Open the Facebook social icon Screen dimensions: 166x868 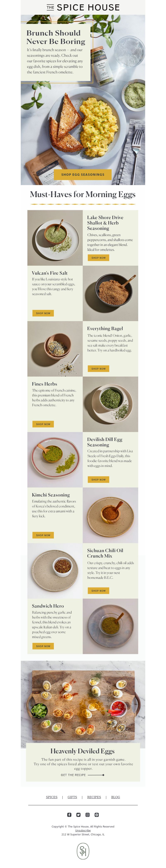coord(69,815)
